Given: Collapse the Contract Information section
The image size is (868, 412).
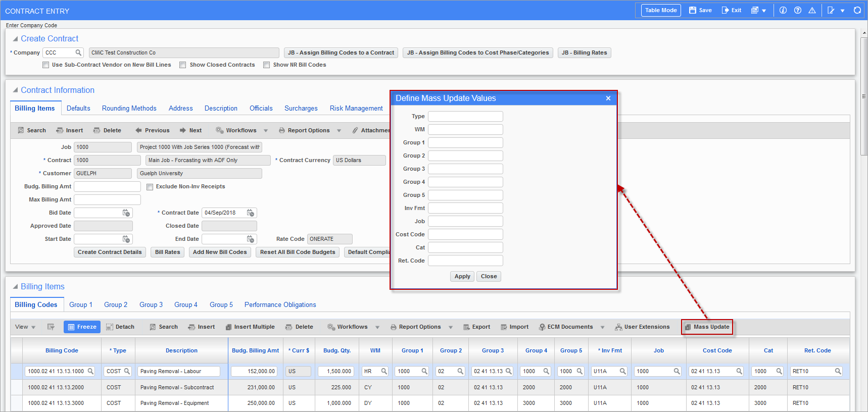Looking at the screenshot, I should (15, 90).
